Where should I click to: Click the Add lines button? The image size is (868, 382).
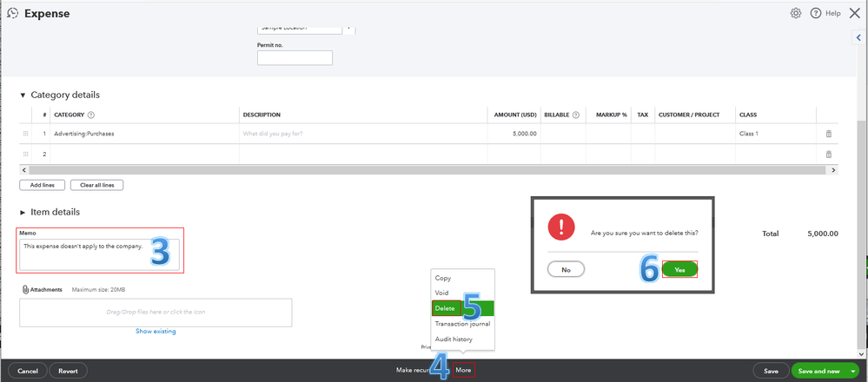click(42, 185)
